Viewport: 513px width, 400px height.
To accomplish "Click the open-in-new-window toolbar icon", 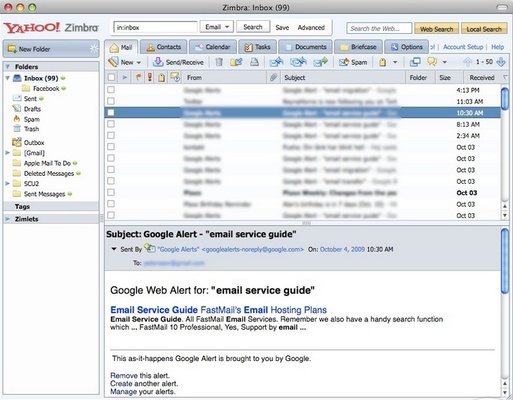I will 415,62.
